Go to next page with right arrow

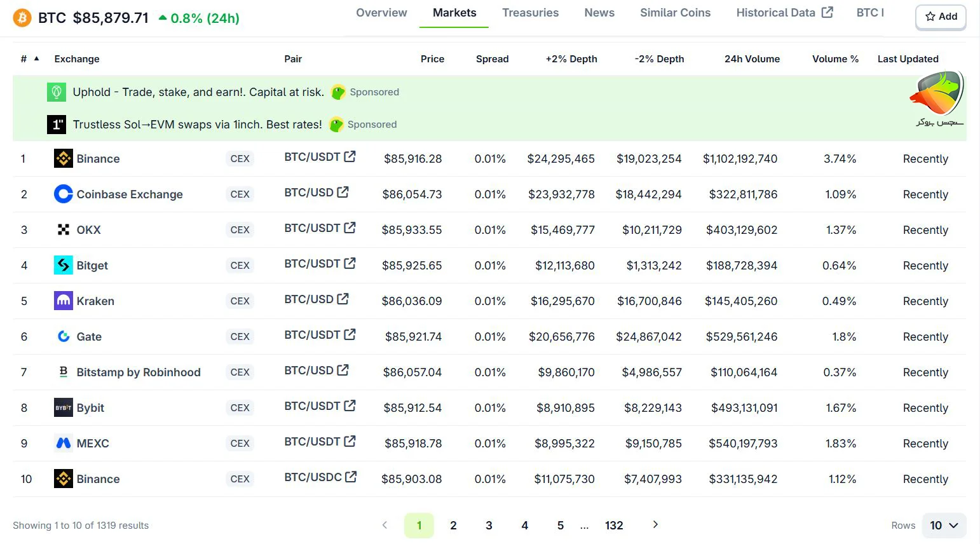click(x=655, y=525)
